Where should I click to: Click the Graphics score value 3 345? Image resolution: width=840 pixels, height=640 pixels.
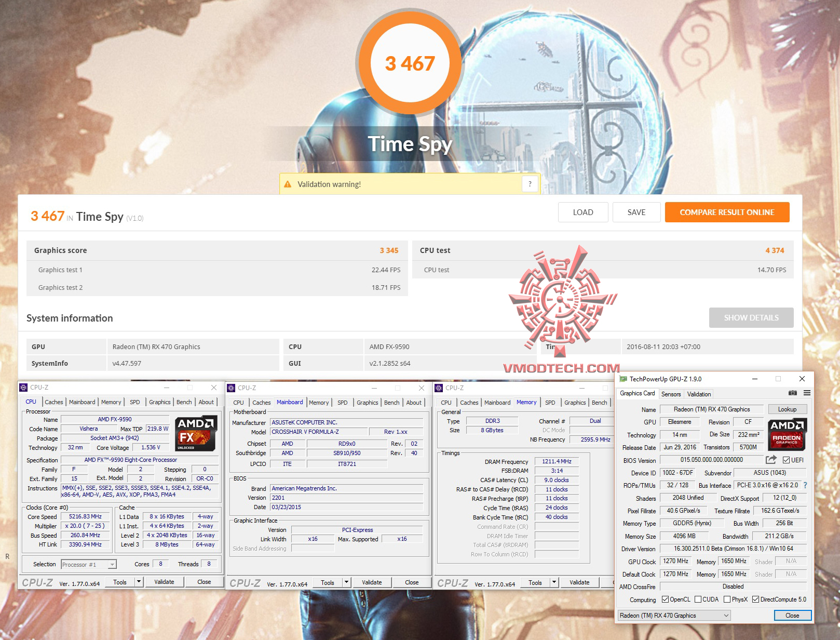pyautogui.click(x=389, y=250)
